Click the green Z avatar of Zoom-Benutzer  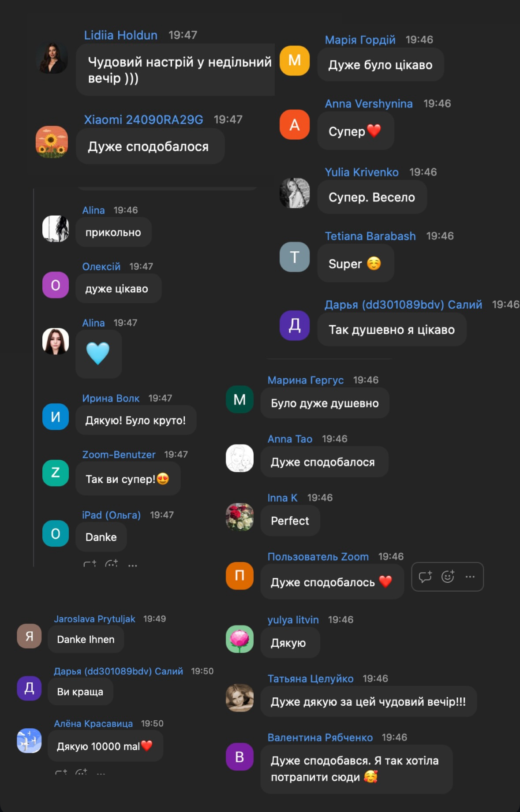click(56, 473)
